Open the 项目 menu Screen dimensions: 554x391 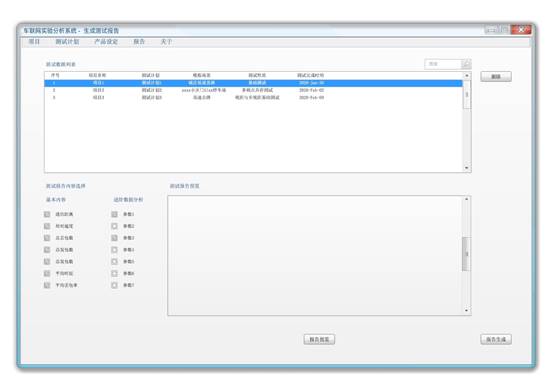pyautogui.click(x=34, y=42)
